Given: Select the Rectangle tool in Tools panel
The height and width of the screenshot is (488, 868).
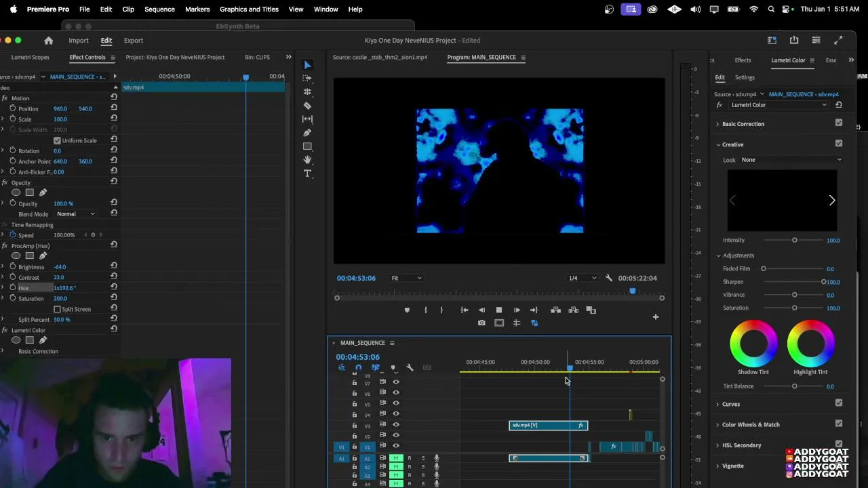Looking at the screenshot, I should point(307,146).
